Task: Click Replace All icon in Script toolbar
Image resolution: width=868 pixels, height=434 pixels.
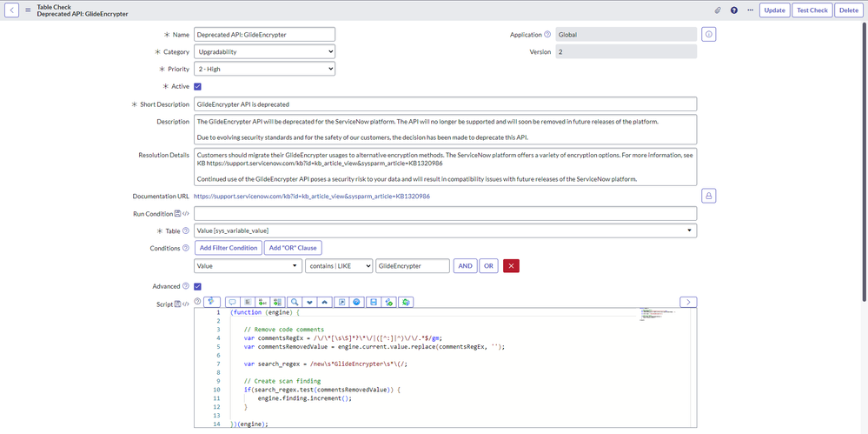Action: click(278, 302)
